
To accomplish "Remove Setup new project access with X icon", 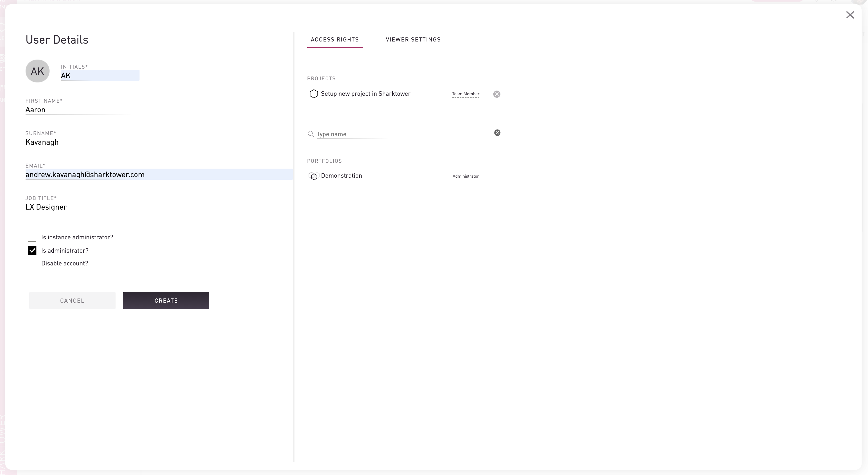I will pyautogui.click(x=497, y=94).
